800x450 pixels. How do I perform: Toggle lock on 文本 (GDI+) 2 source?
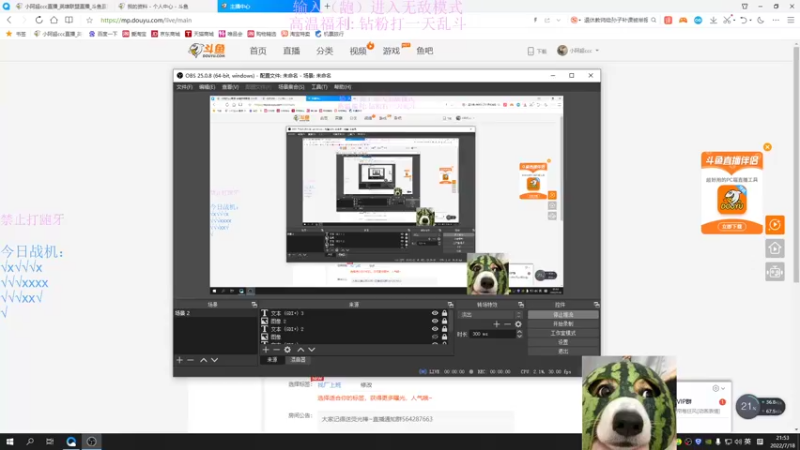pos(444,329)
